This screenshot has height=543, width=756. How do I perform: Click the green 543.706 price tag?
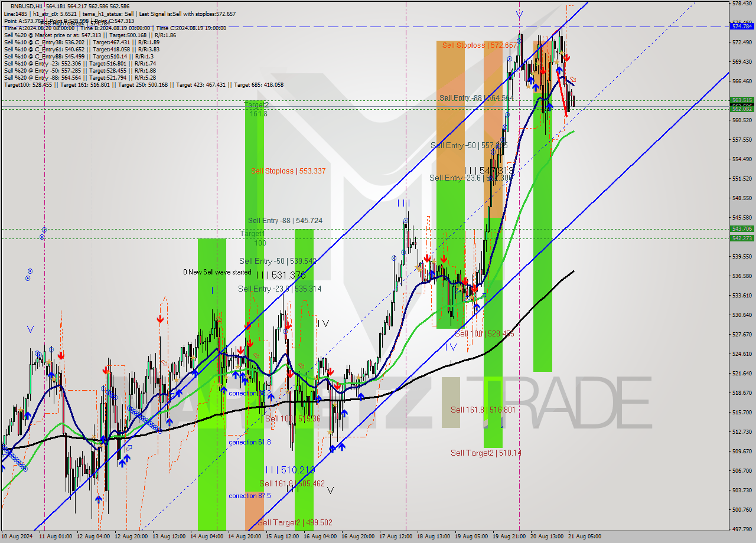tap(742, 228)
